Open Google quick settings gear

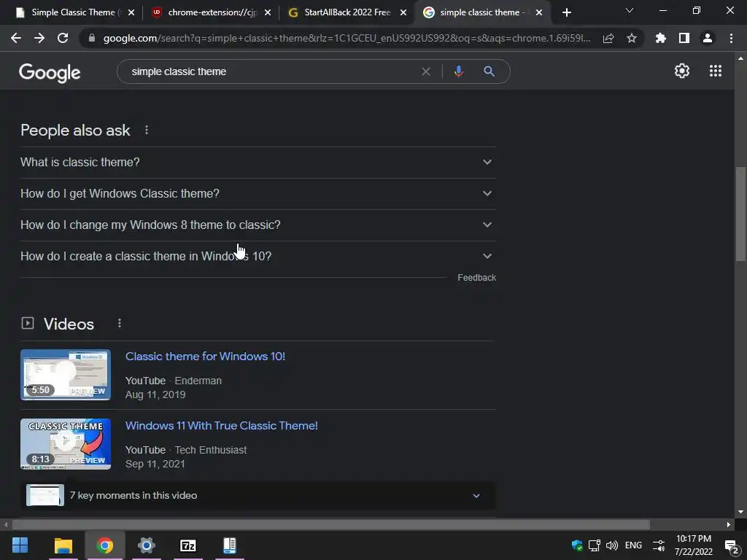click(682, 71)
